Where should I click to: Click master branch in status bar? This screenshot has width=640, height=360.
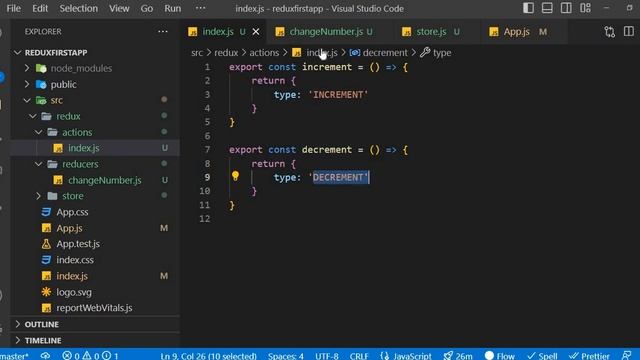[x=15, y=356]
